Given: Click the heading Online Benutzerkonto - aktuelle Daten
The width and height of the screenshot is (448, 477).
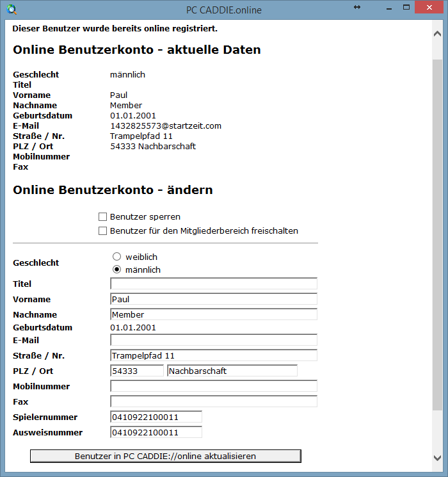Looking at the screenshot, I should click(x=137, y=49).
